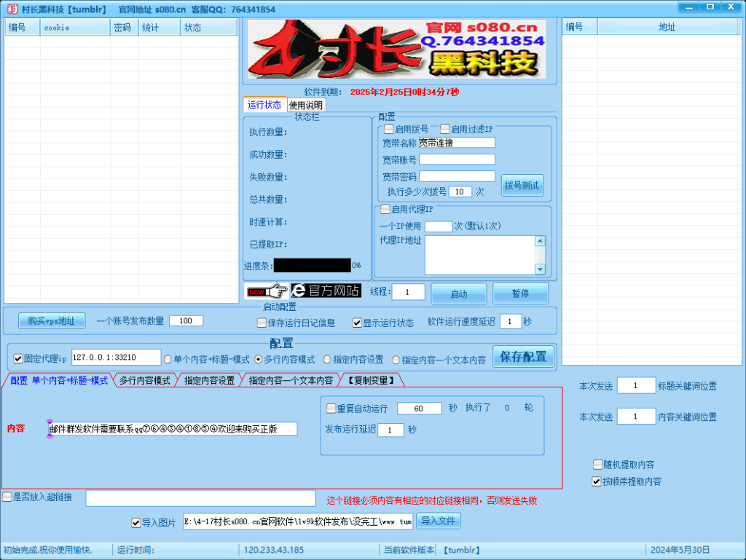Screen dimensions: 746x560
Task: Open the 【复制变量】 tab
Action: [371, 380]
